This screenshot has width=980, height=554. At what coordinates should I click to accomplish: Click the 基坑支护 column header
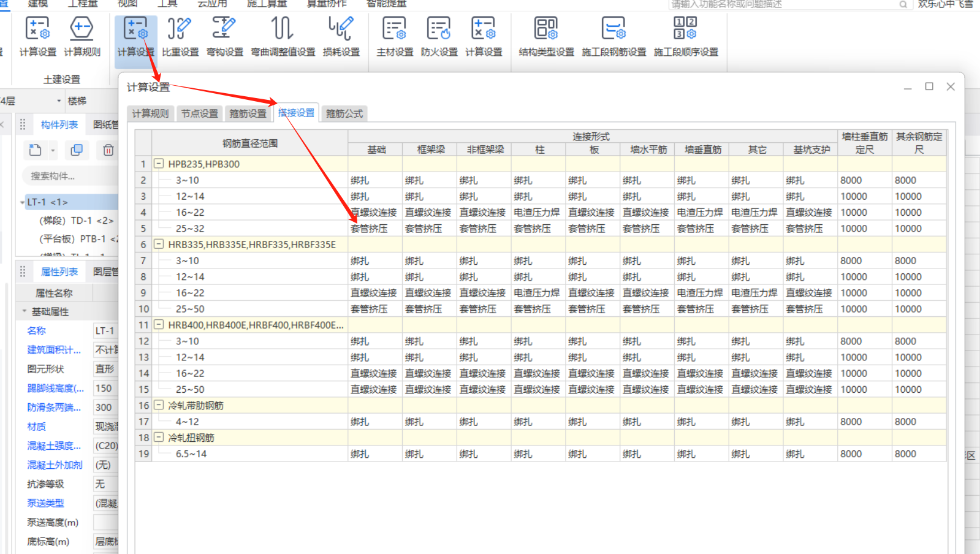pos(811,150)
